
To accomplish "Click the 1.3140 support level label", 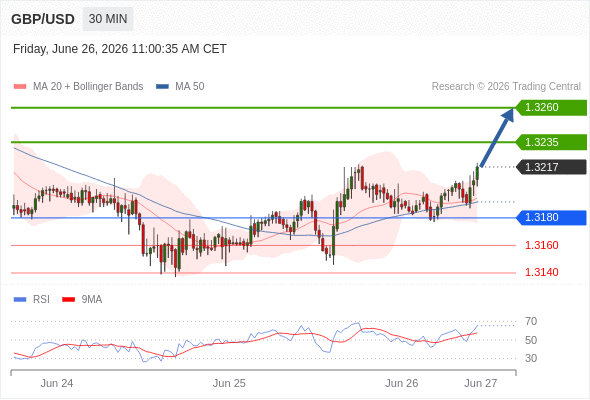I will 541,272.
